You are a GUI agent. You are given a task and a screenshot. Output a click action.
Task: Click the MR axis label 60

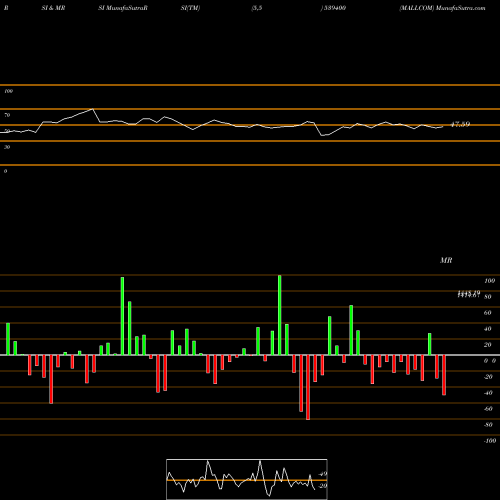click(x=487, y=313)
